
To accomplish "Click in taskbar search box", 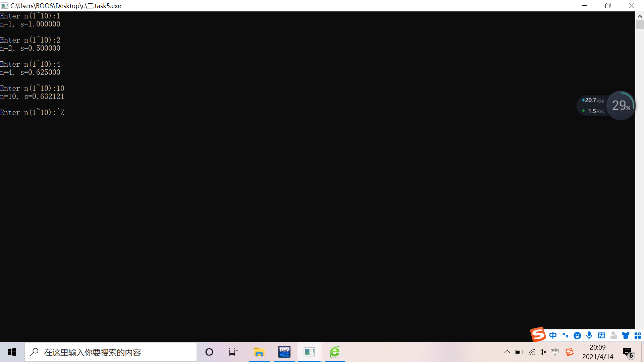I will coord(111,352).
